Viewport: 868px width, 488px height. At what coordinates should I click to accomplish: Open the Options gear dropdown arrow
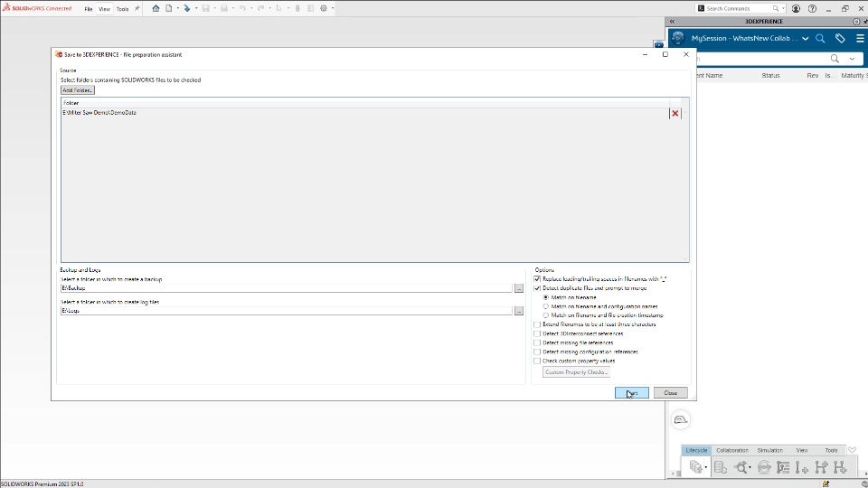point(333,8)
